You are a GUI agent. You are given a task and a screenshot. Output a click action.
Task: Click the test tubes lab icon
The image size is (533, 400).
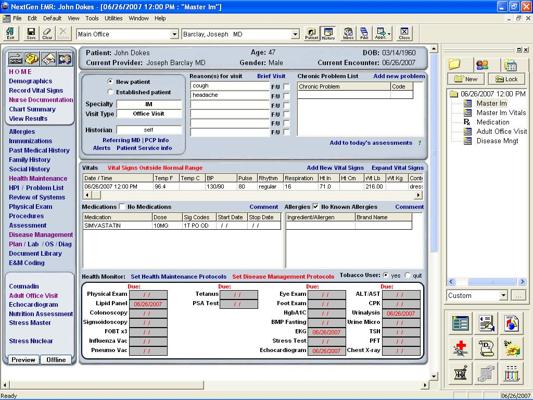pos(511,373)
